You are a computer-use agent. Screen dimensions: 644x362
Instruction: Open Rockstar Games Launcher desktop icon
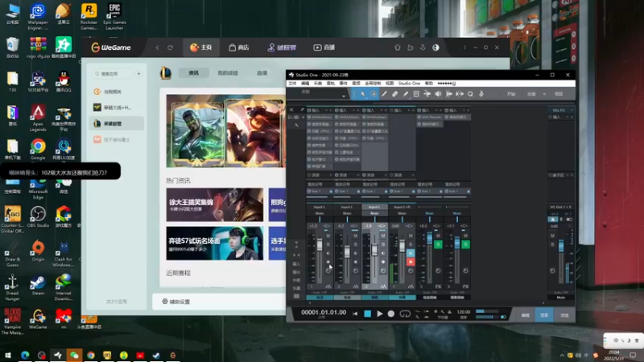[x=89, y=16]
